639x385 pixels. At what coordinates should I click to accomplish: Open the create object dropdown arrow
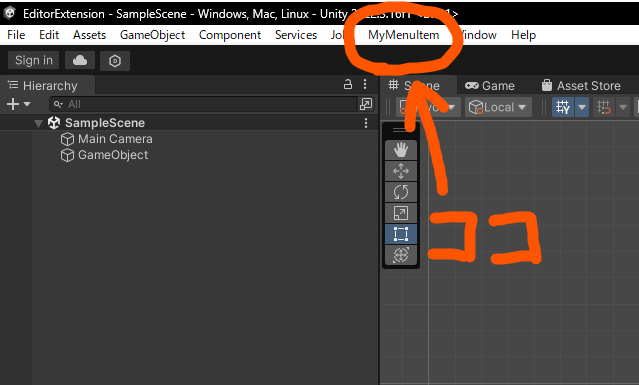tap(27, 104)
